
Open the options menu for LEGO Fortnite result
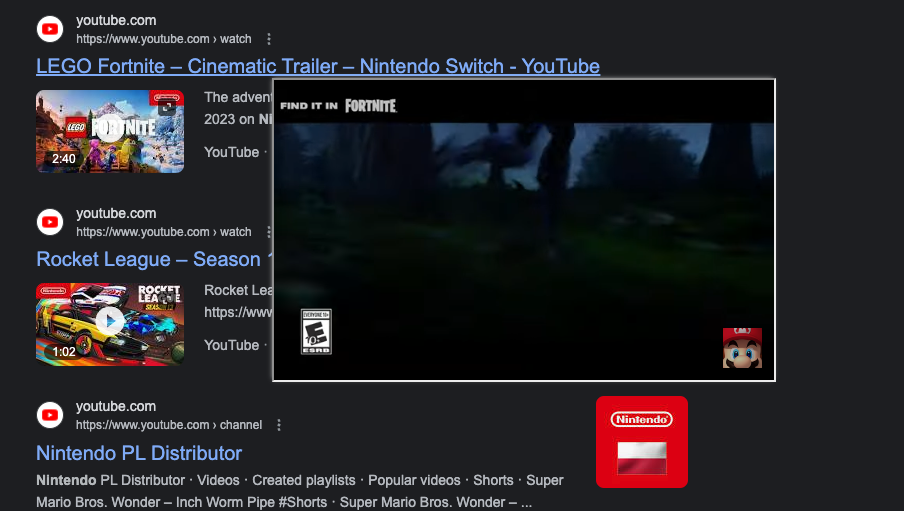pos(269,39)
